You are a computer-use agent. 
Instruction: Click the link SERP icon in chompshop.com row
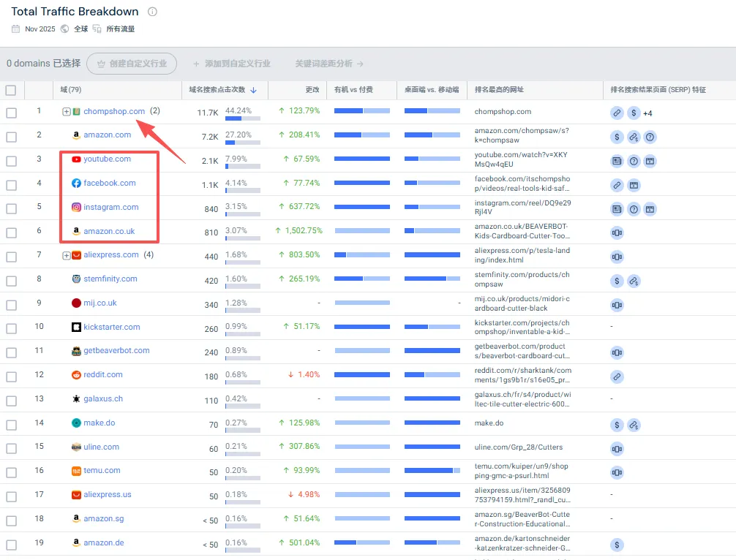point(617,113)
